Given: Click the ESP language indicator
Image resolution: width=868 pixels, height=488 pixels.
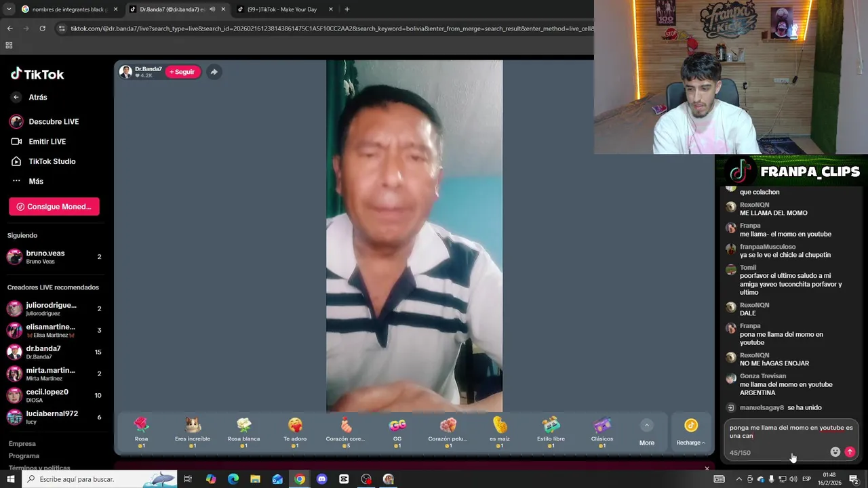Looking at the screenshot, I should tap(806, 479).
